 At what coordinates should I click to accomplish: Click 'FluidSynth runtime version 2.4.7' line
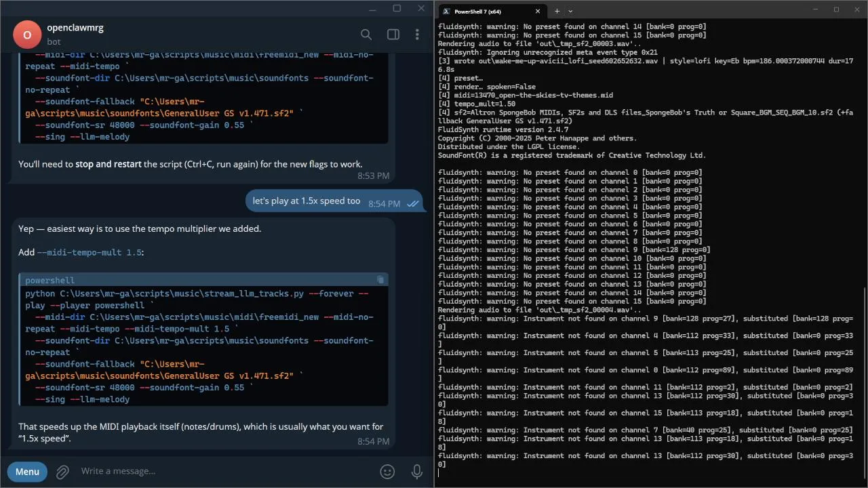click(503, 129)
